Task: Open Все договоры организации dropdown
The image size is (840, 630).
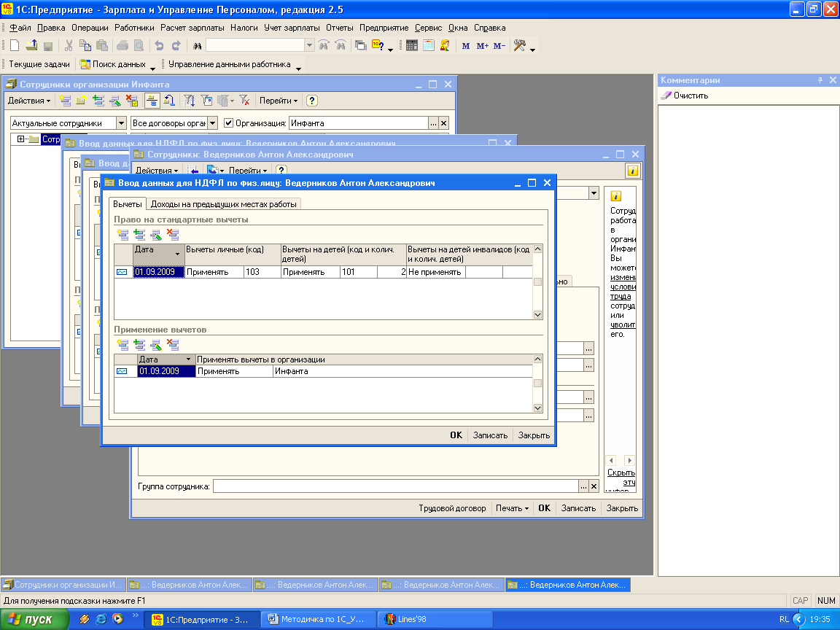Action: (213, 123)
